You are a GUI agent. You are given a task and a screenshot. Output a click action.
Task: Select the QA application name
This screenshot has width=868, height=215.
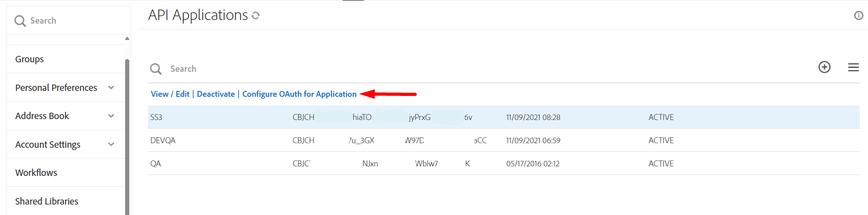156,164
